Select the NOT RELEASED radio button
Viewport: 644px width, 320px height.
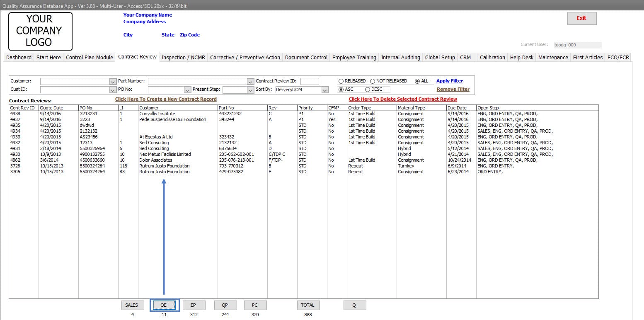click(373, 81)
